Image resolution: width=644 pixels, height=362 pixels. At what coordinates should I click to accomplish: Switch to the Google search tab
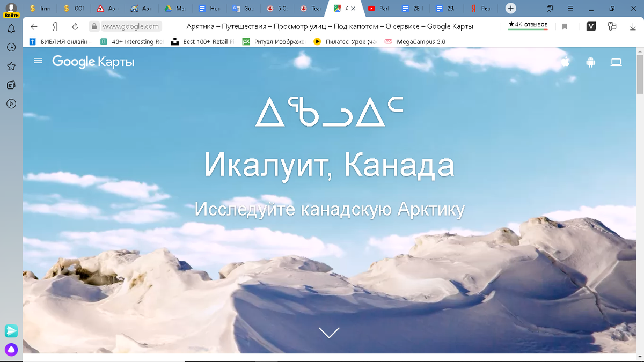click(x=244, y=9)
